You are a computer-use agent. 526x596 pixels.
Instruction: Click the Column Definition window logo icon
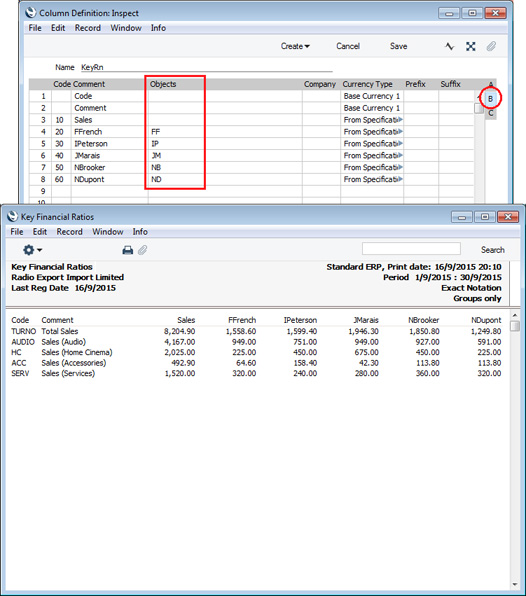coord(31,13)
